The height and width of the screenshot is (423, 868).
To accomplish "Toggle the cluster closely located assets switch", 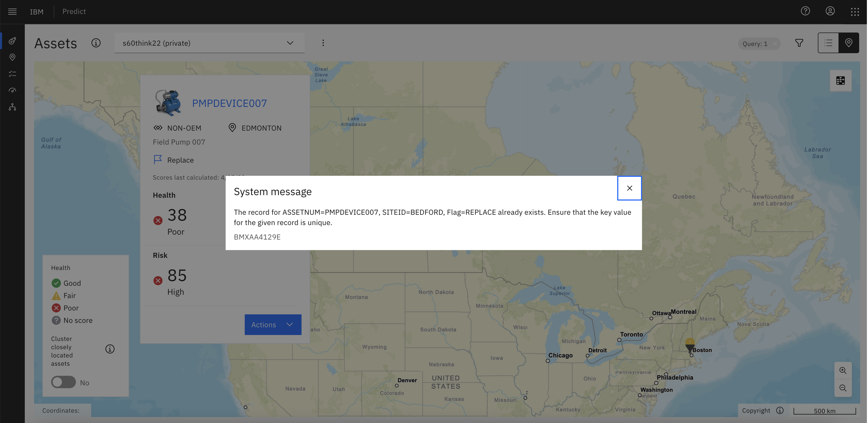I will (x=63, y=382).
